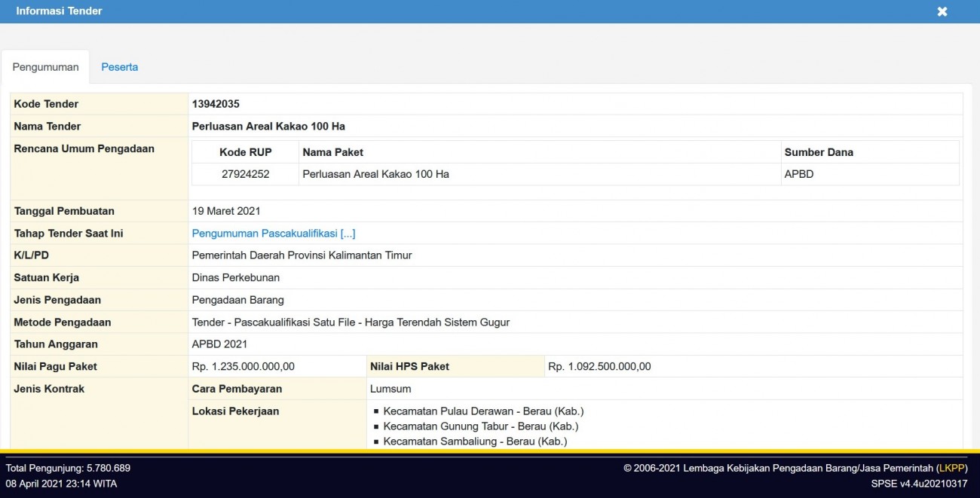Click the Sumber Dana column header
Image resolution: width=980 pixels, height=498 pixels.
[819, 152]
